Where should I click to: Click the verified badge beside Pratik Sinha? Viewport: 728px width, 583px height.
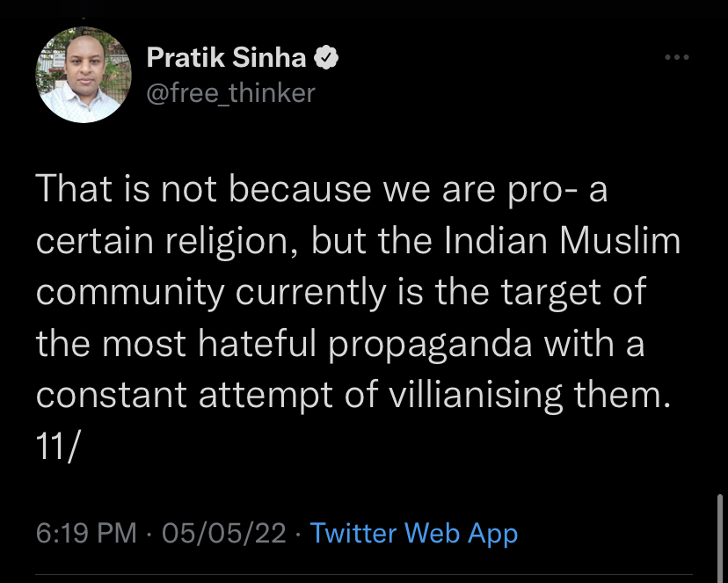[328, 59]
